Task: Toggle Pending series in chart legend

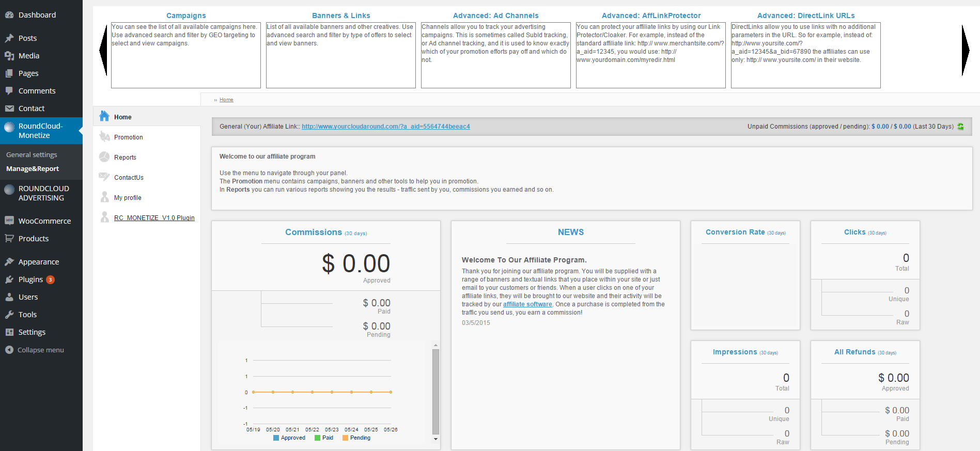Action: [x=356, y=438]
